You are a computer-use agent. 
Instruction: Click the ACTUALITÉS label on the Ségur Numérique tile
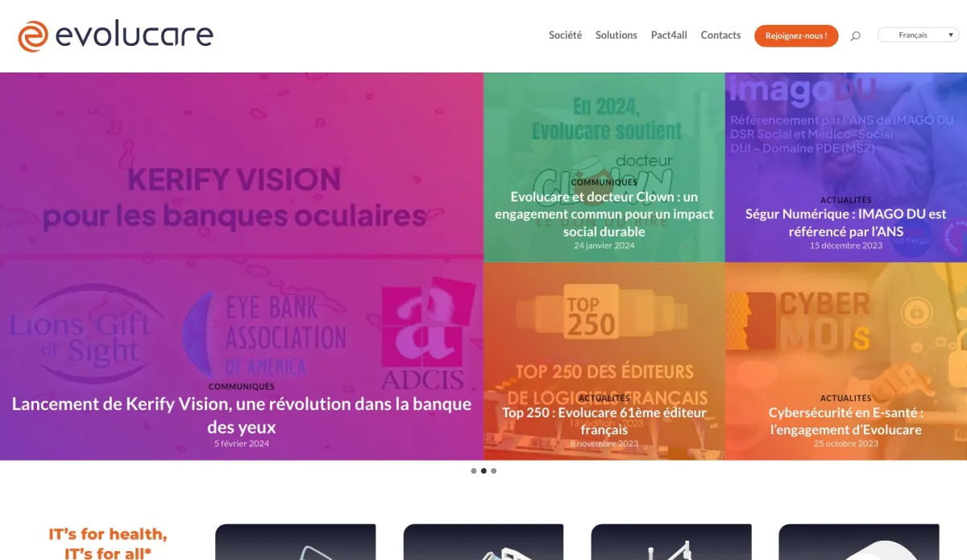pyautogui.click(x=846, y=200)
